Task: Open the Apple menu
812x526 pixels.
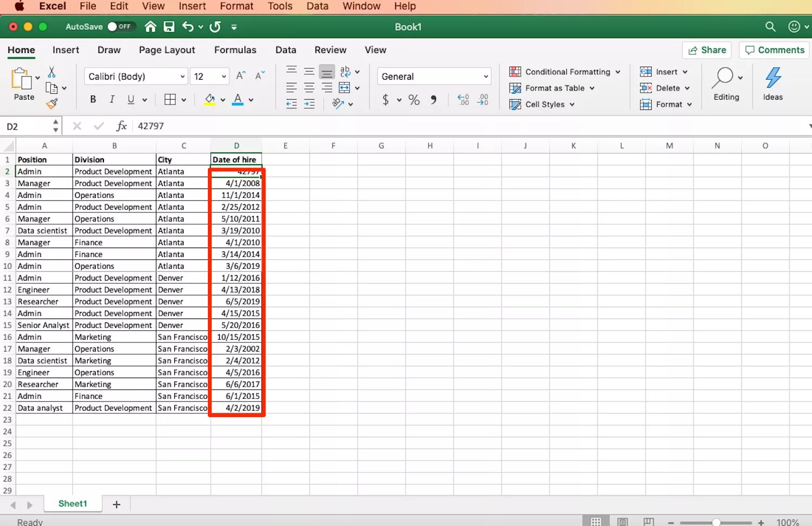Action: click(19, 6)
